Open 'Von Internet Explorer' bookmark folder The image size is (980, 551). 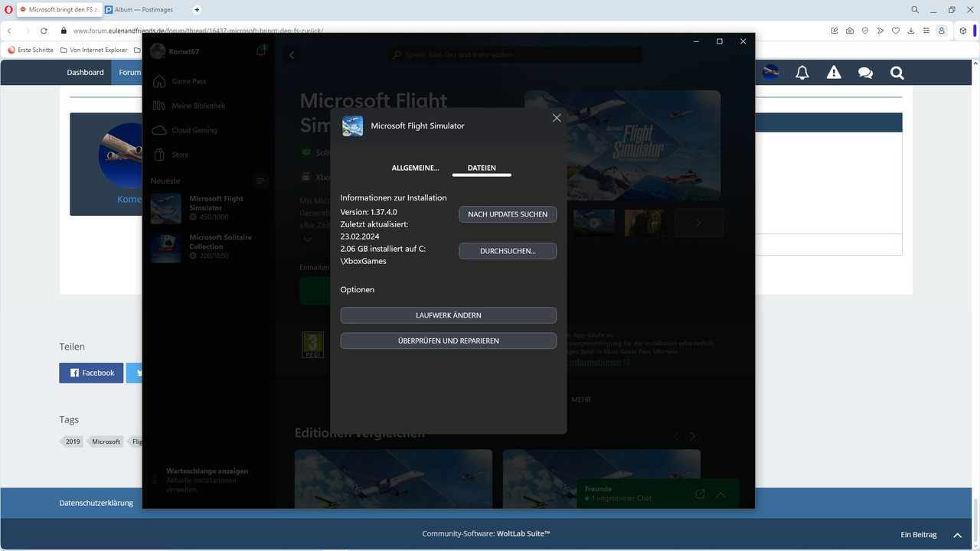pyautogui.click(x=93, y=50)
